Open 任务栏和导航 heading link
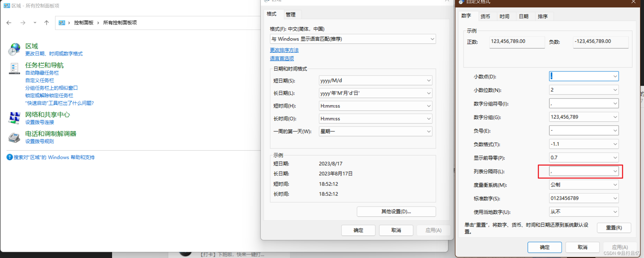The height and width of the screenshot is (258, 644). click(44, 65)
